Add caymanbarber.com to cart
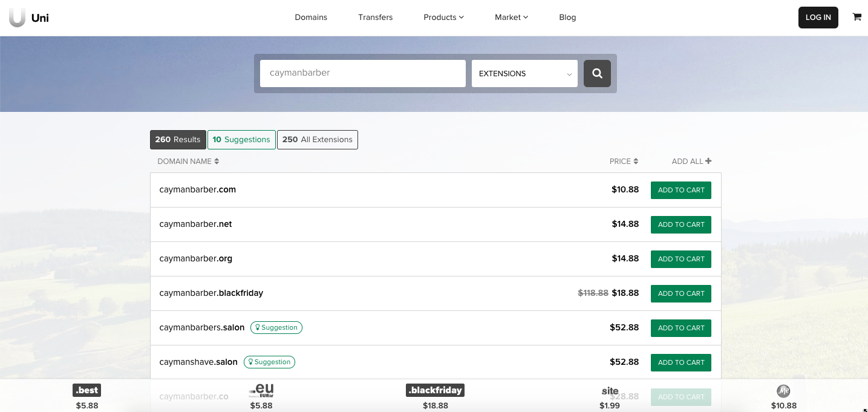Screen dimensions: 868x412 click(x=681, y=190)
